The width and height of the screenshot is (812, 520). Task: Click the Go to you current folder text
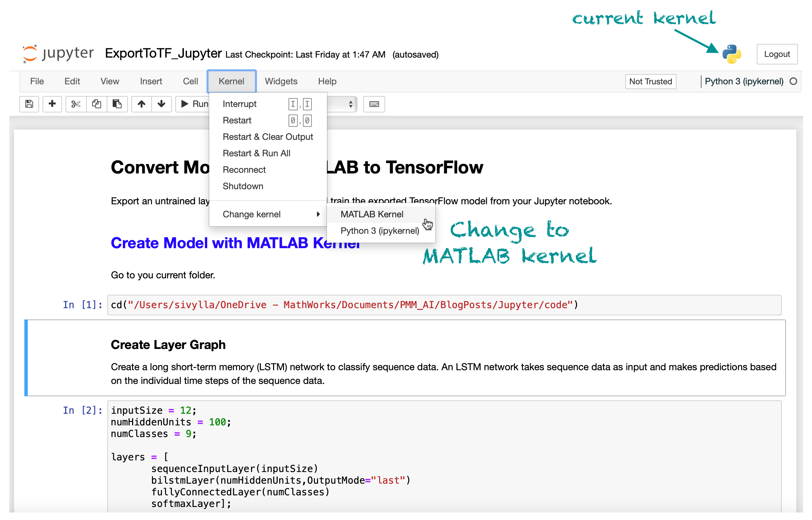[163, 275]
